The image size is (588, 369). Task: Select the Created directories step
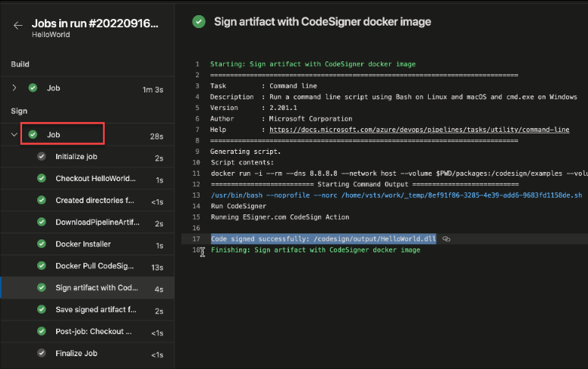pos(95,201)
